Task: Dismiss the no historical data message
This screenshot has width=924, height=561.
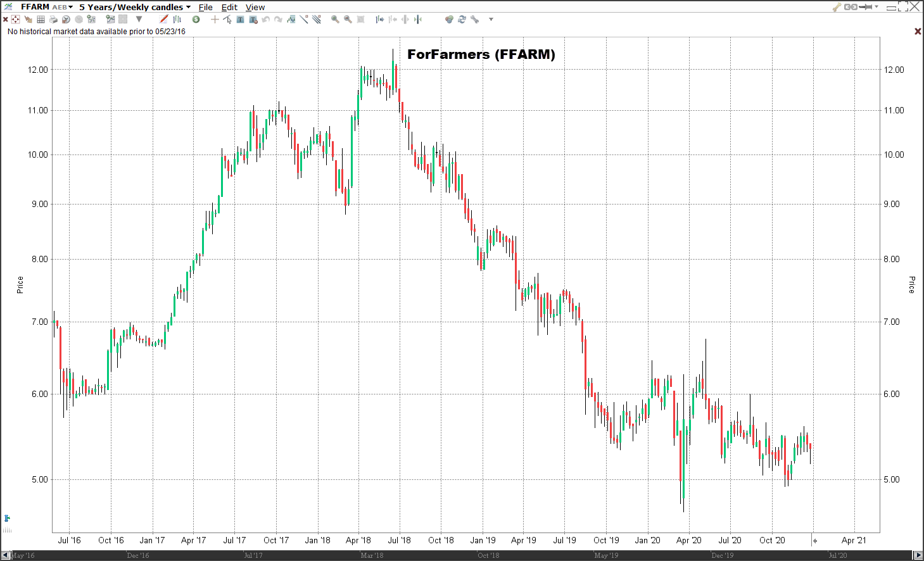Action: (x=918, y=31)
